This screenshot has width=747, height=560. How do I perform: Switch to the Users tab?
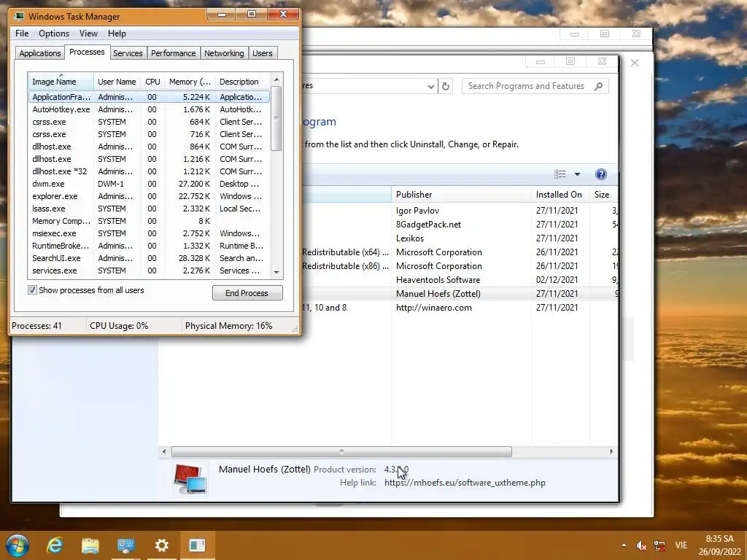(x=263, y=53)
